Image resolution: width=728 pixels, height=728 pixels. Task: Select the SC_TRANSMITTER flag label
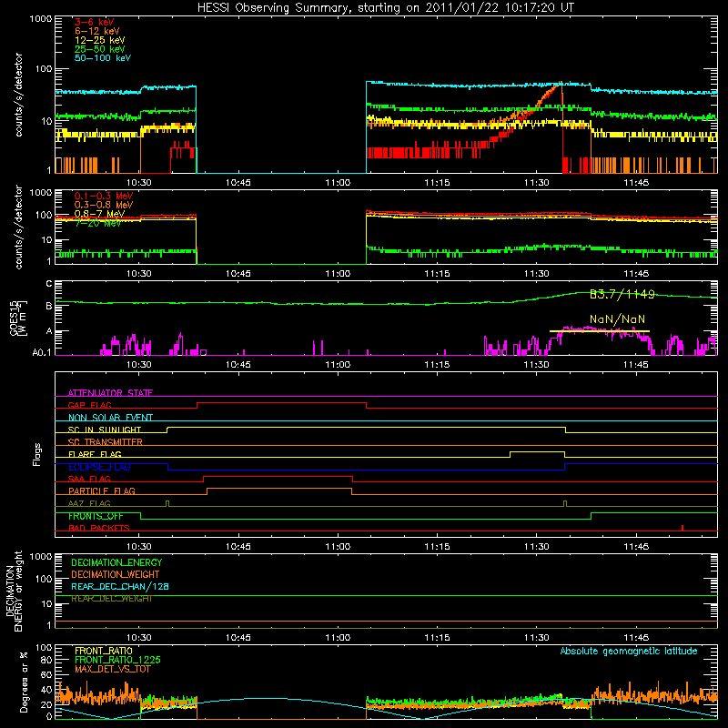(106, 442)
